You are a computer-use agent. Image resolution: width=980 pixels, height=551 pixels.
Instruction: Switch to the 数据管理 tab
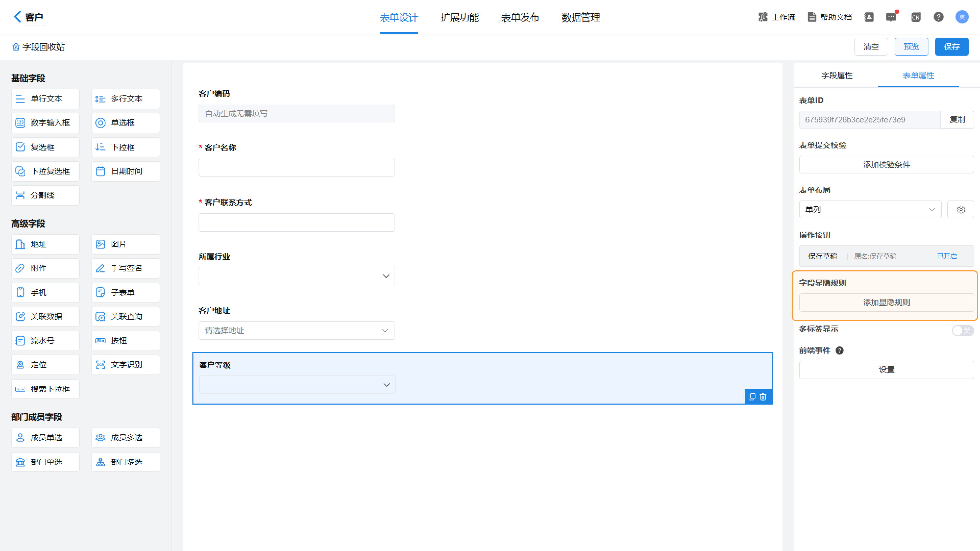coord(581,18)
